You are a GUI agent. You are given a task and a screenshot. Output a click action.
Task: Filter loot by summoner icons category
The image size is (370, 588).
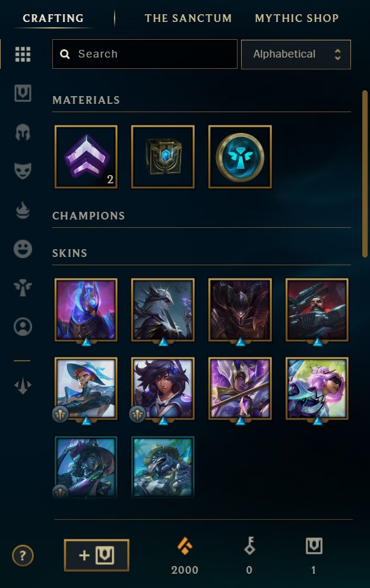23,326
